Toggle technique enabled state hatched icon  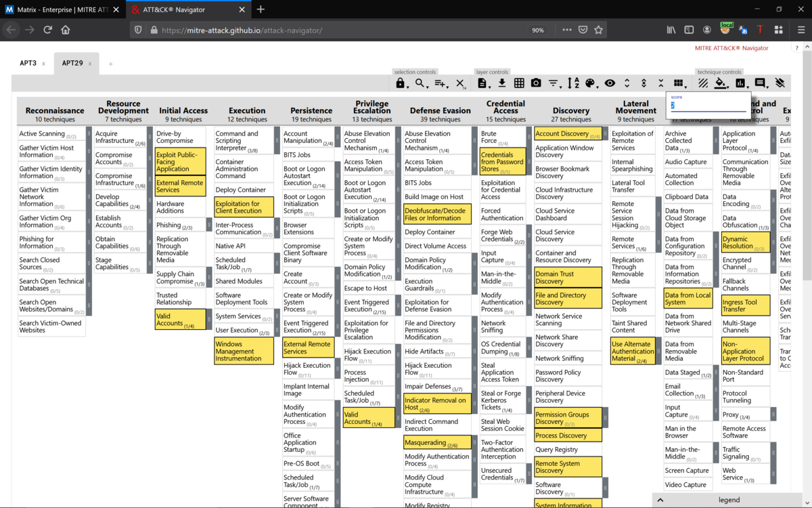703,83
